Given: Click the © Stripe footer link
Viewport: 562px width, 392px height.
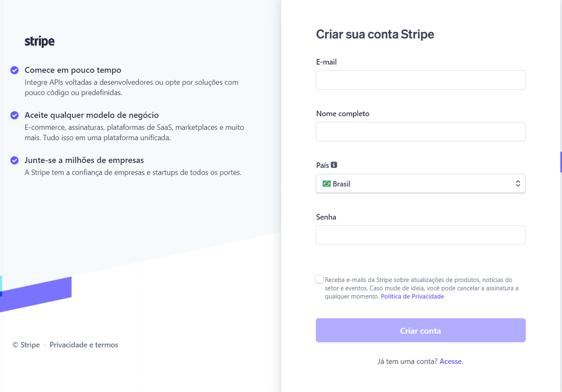Looking at the screenshot, I should tap(26, 345).
